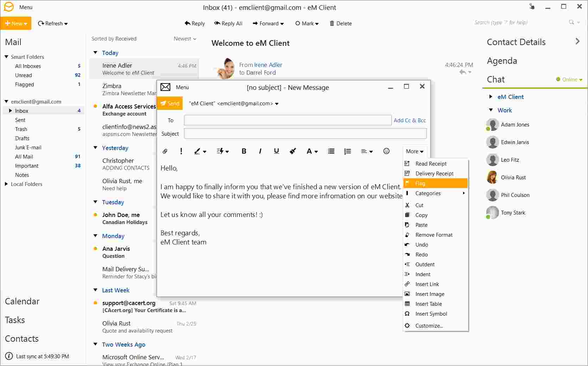Click the main search box

tap(520, 23)
